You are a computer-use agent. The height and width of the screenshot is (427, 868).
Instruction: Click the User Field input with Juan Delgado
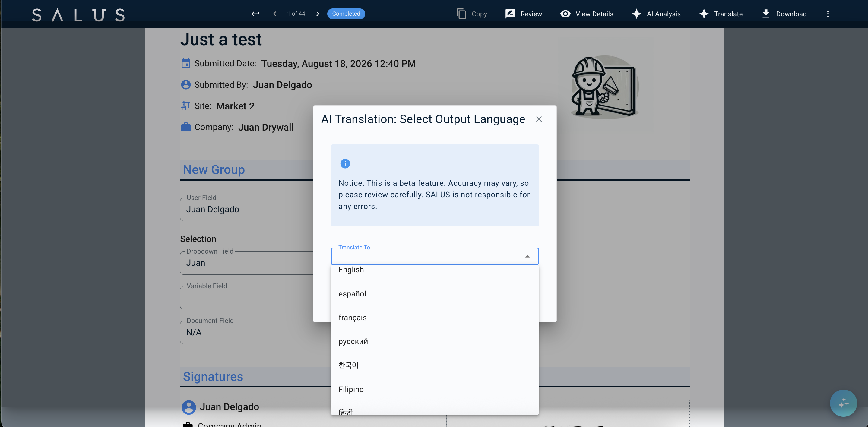247,209
